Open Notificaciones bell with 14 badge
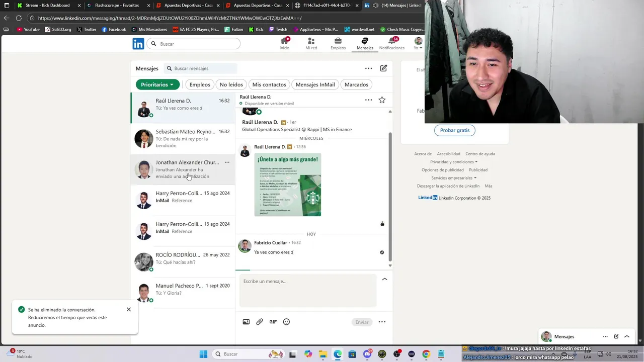This screenshot has height=362, width=644. pyautogui.click(x=392, y=44)
